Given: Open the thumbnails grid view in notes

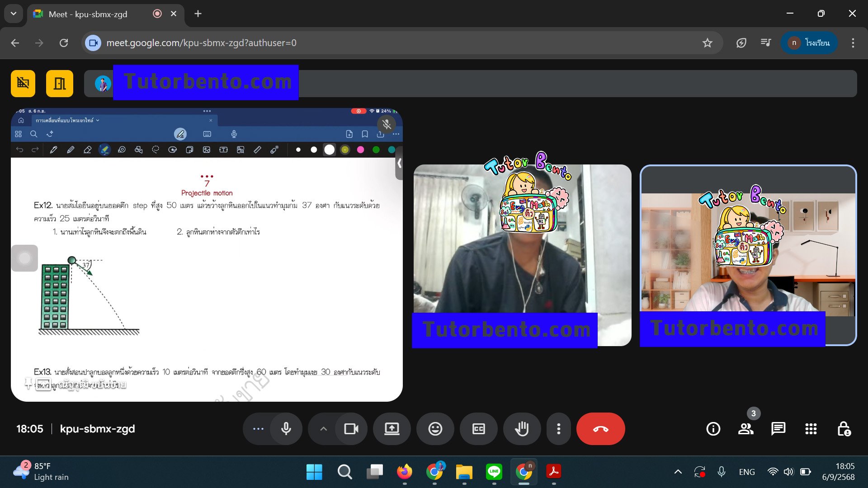Looking at the screenshot, I should (18, 134).
